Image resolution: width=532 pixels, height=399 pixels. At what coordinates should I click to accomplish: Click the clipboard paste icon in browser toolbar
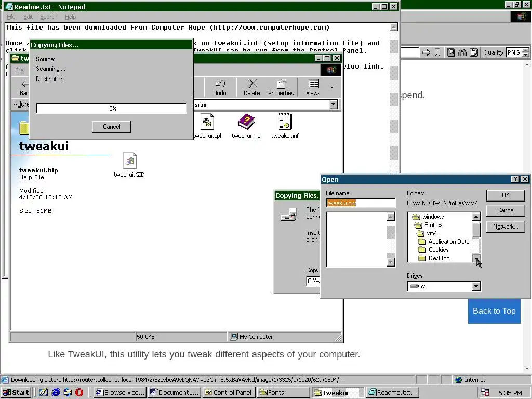pyautogui.click(x=474, y=52)
